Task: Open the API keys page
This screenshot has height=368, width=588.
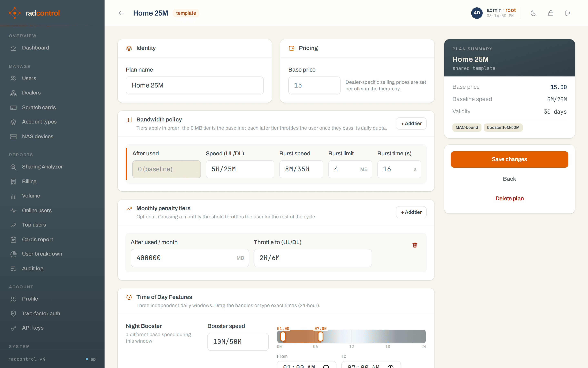Action: pos(52,328)
